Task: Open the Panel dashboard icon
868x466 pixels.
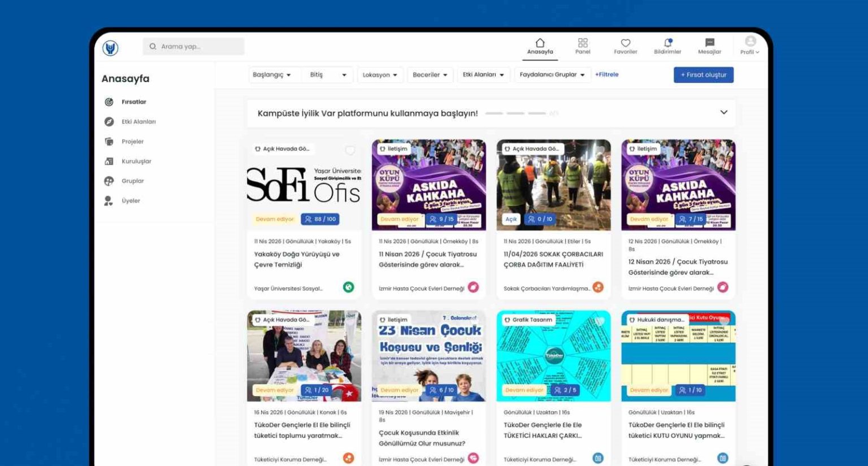Action: point(583,46)
